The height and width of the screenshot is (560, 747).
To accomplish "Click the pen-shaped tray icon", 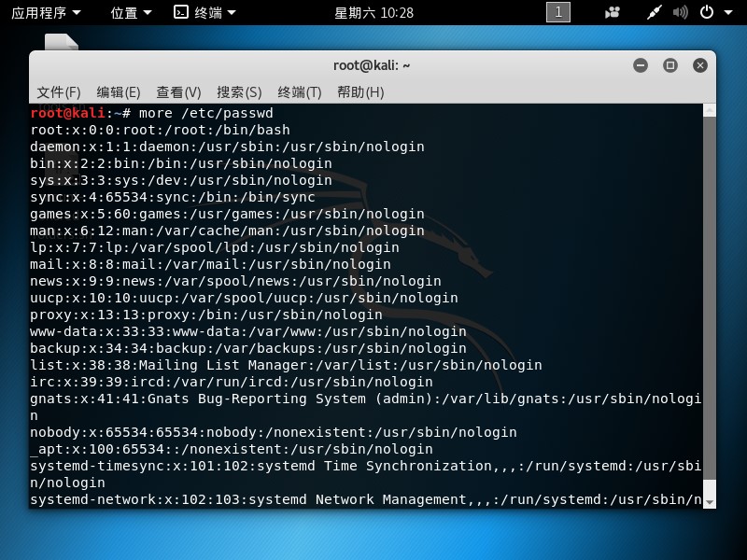I will (x=655, y=12).
